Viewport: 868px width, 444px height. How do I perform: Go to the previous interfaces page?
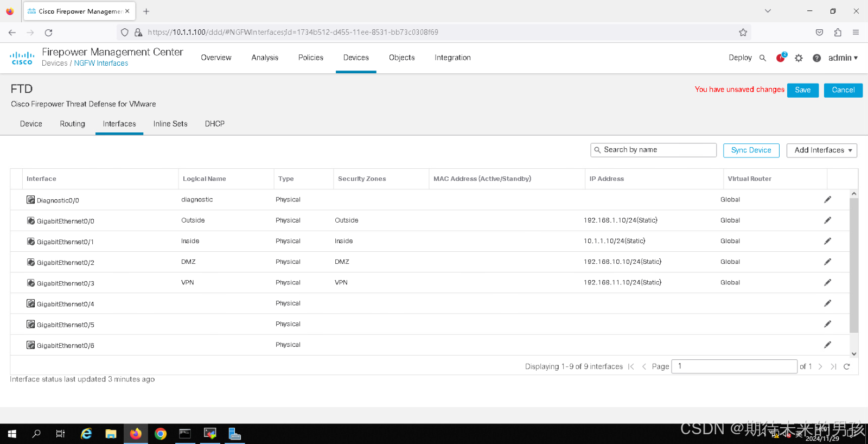pyautogui.click(x=644, y=366)
